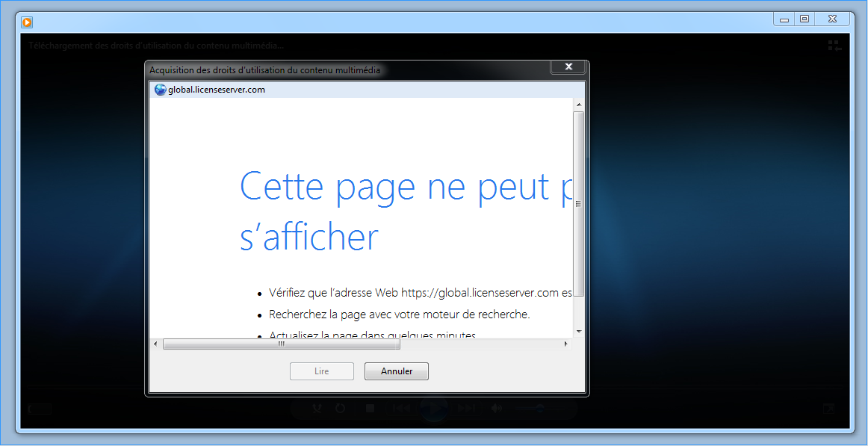Click the Windows Media Player title bar icon

click(27, 22)
